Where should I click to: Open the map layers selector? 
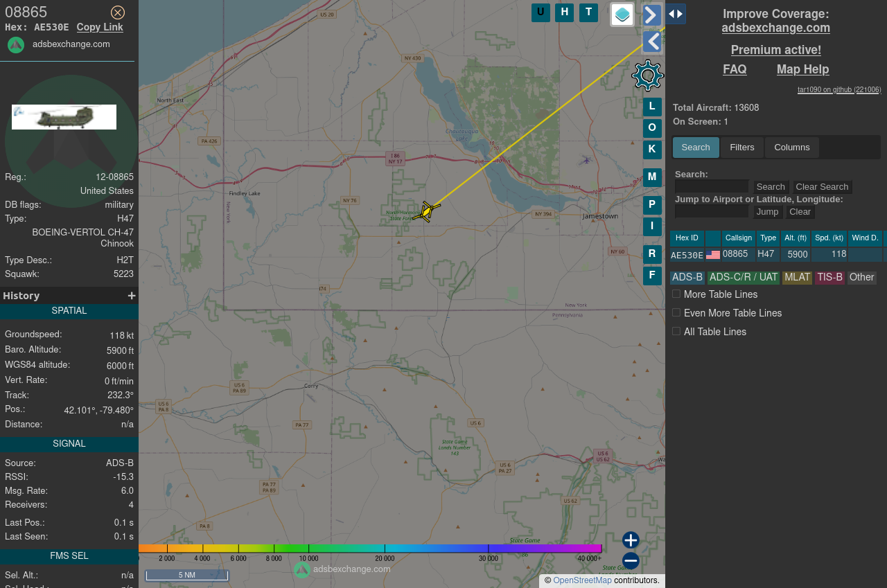pyautogui.click(x=622, y=15)
